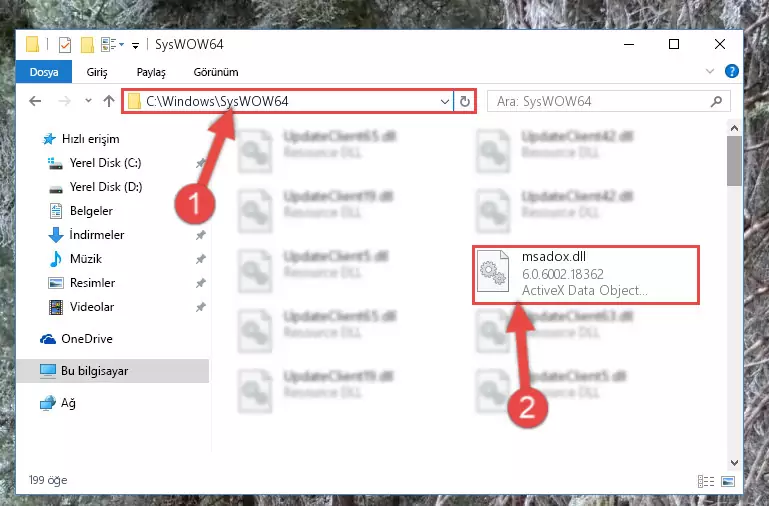Click the folder icon in title bar
This screenshot has width=769, height=506.
point(32,44)
